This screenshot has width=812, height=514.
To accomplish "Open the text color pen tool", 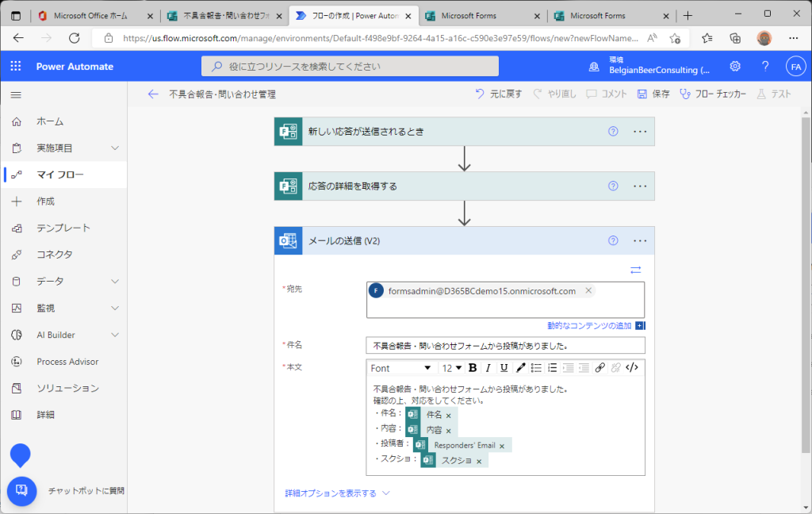I will [x=520, y=368].
